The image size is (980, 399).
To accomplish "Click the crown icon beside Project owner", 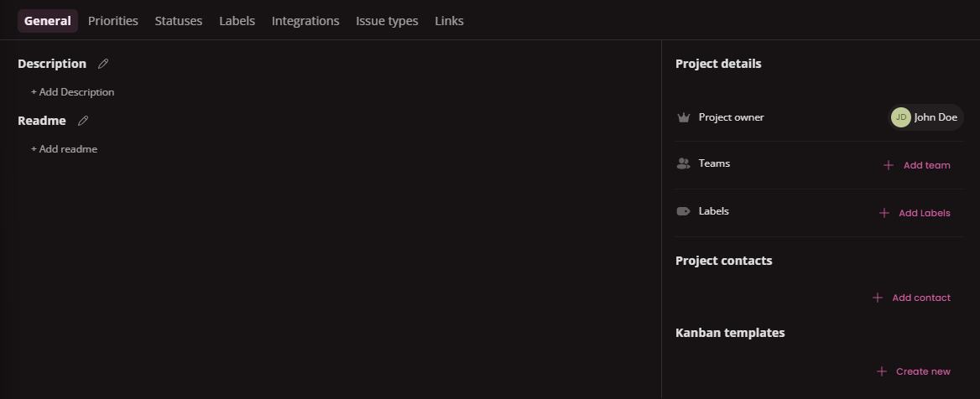I will point(683,117).
